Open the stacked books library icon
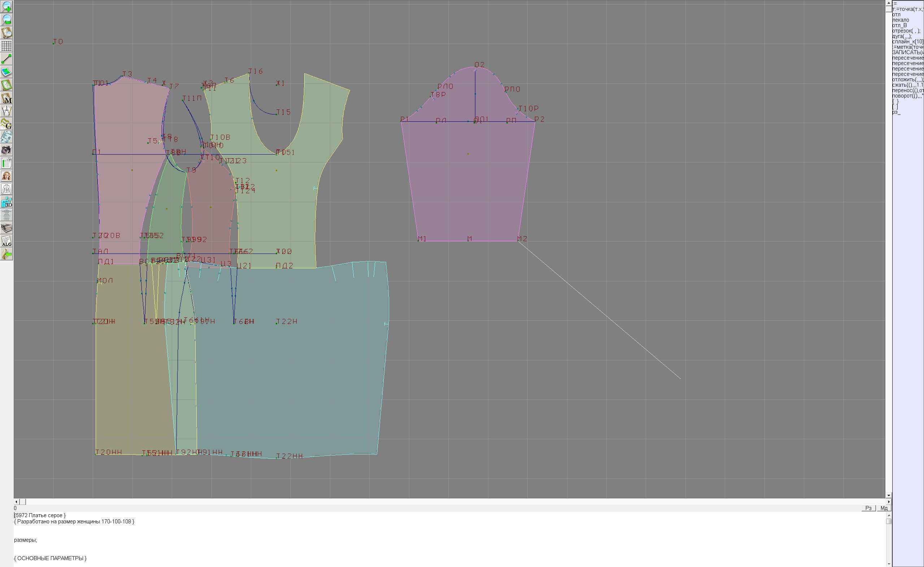The height and width of the screenshot is (567, 924). [x=6, y=228]
